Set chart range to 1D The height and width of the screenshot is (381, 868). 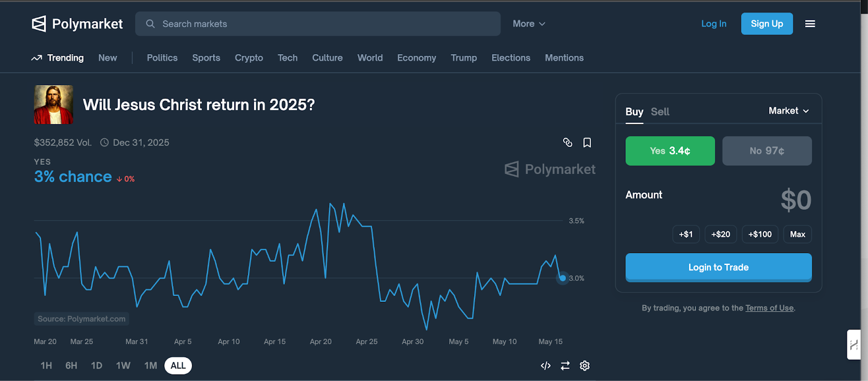(97, 366)
